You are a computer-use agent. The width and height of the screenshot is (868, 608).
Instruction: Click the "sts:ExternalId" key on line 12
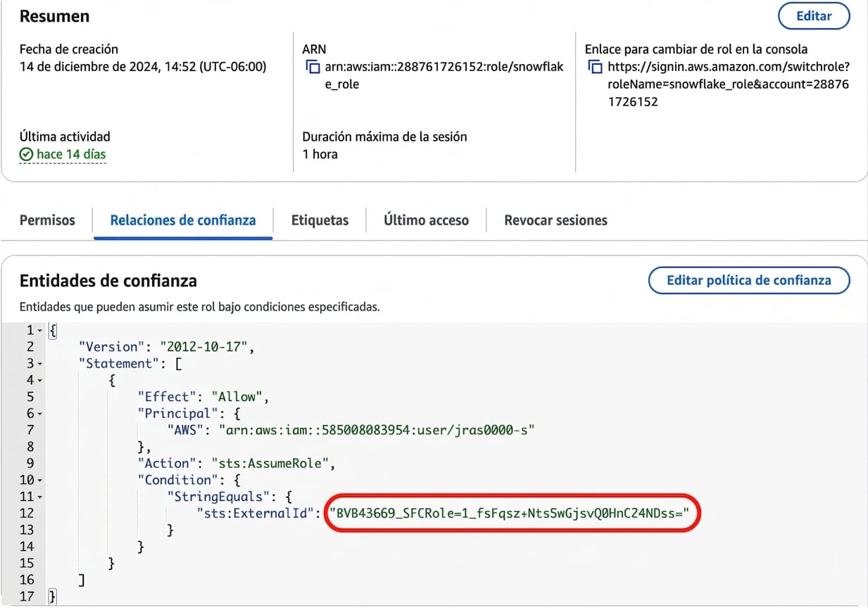pos(257,513)
